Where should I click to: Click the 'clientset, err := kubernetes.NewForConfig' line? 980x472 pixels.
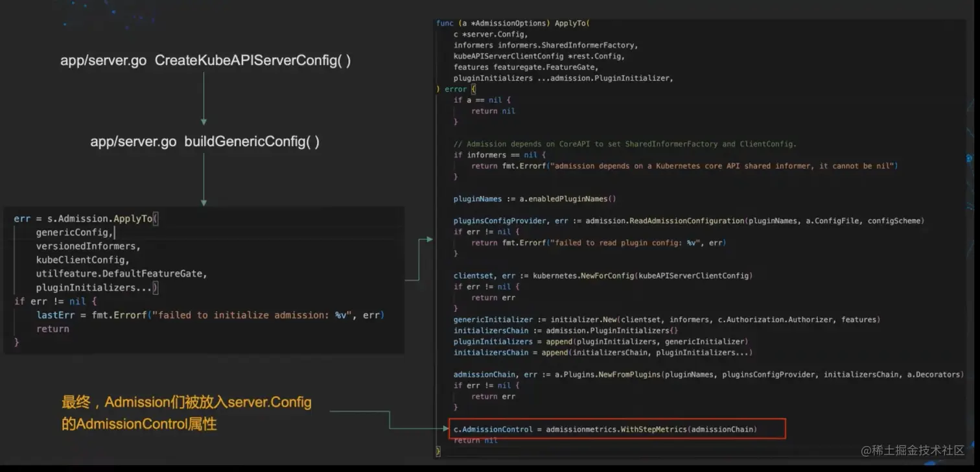pyautogui.click(x=603, y=276)
